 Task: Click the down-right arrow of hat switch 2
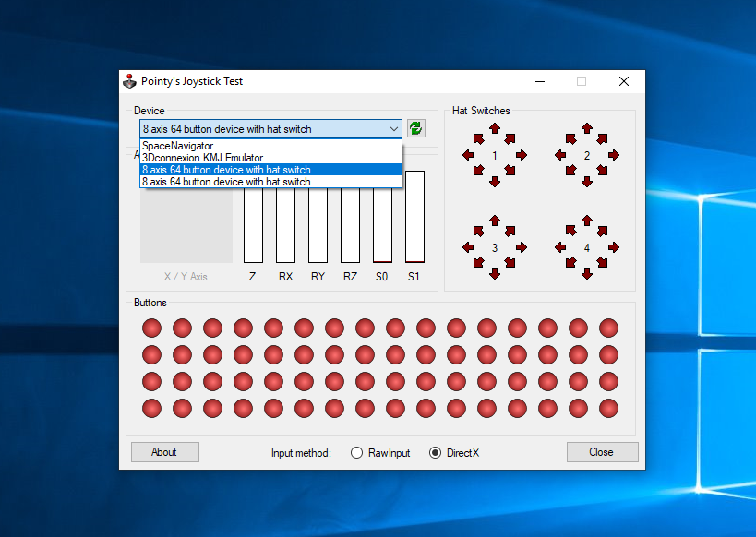tap(602, 170)
